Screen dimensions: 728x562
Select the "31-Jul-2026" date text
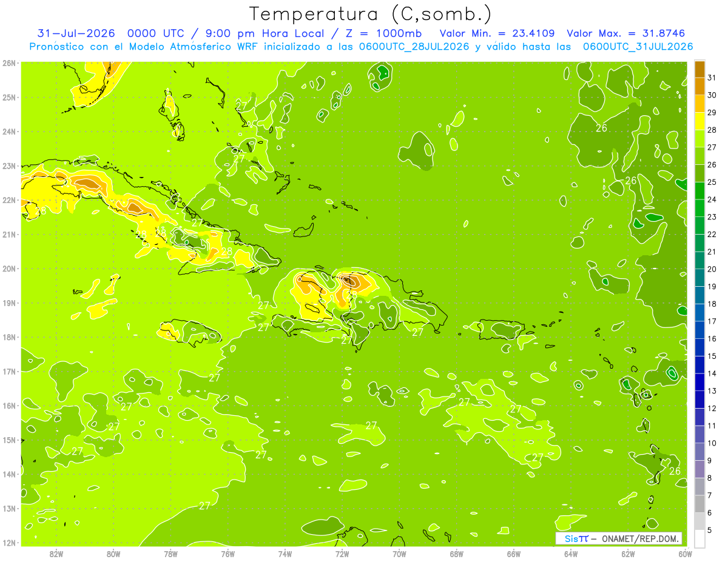point(76,33)
